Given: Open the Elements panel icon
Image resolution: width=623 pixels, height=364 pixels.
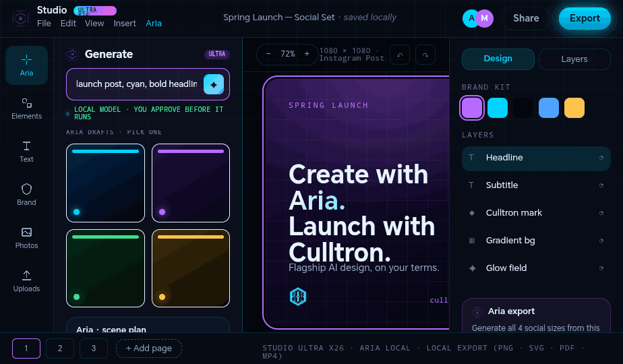Looking at the screenshot, I should tap(26, 103).
